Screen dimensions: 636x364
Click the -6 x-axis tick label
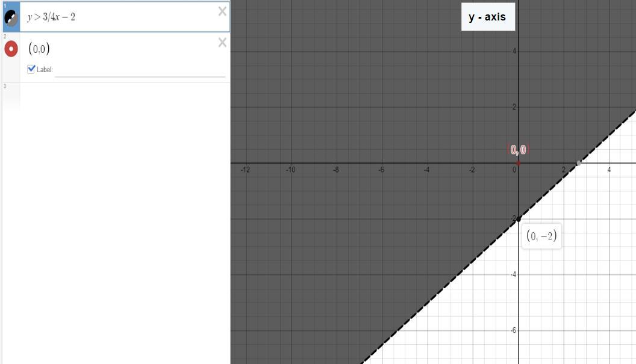381,170
